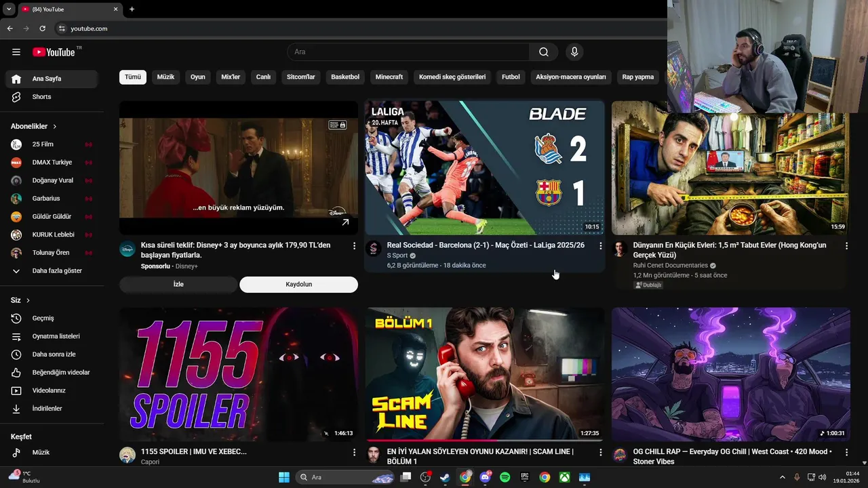Open İndirilenler in sidebar

pyautogui.click(x=52, y=409)
